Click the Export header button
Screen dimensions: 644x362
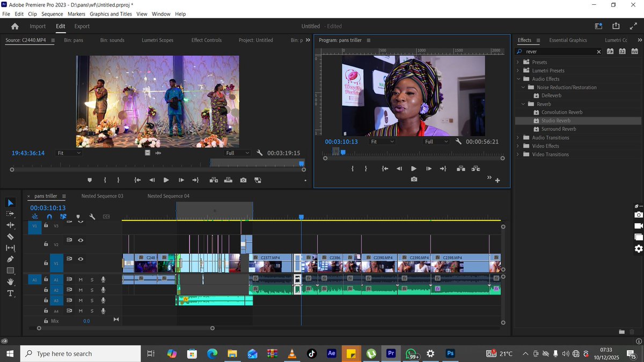point(82,26)
